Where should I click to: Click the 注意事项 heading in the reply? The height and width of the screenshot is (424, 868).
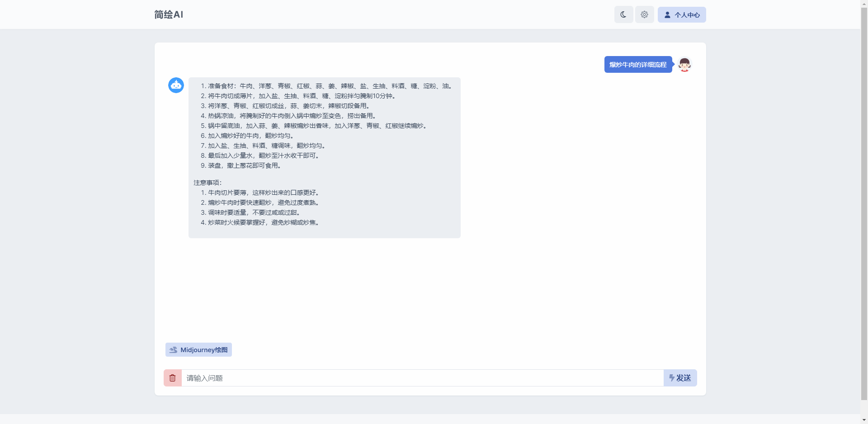coord(208,183)
